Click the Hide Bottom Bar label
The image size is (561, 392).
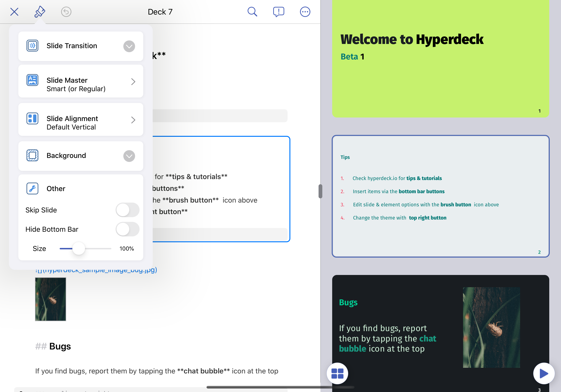pyautogui.click(x=52, y=229)
